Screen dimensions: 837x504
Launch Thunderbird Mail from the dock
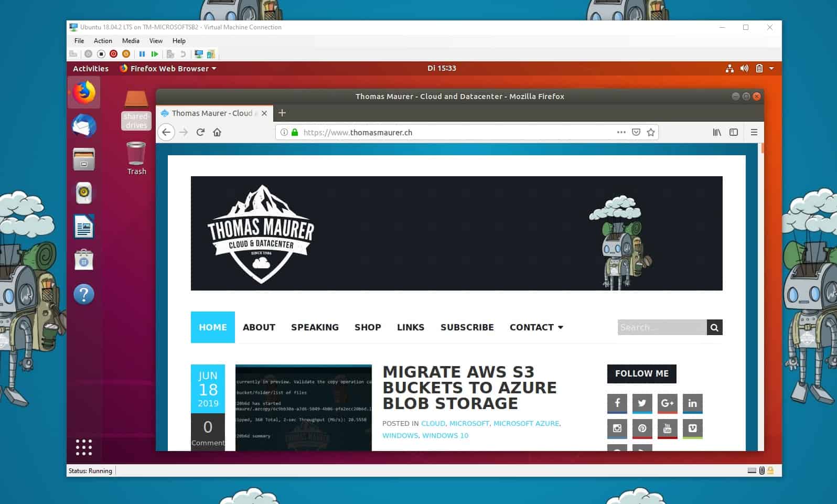pyautogui.click(x=84, y=126)
